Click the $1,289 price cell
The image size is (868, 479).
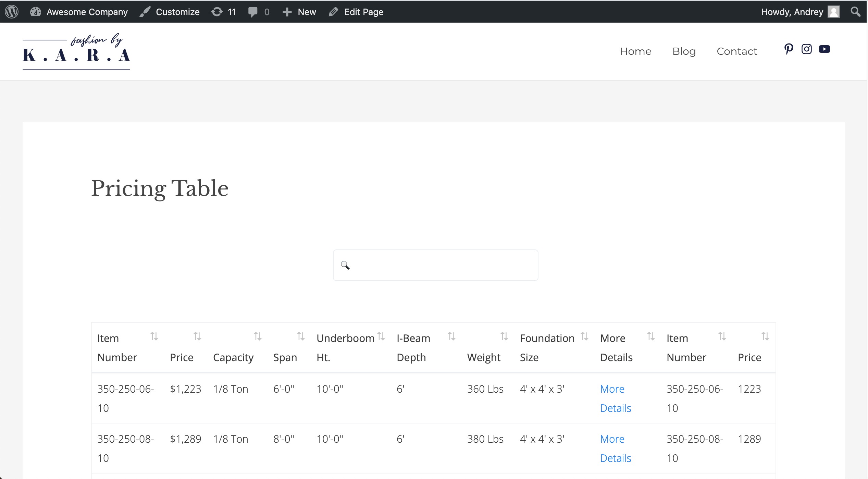(186, 439)
